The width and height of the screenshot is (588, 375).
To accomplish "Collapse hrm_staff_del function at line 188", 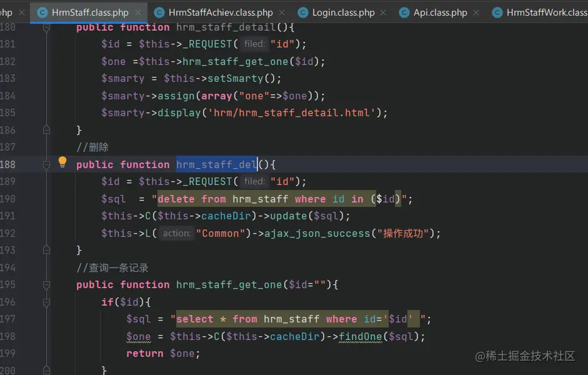I will tap(46, 164).
